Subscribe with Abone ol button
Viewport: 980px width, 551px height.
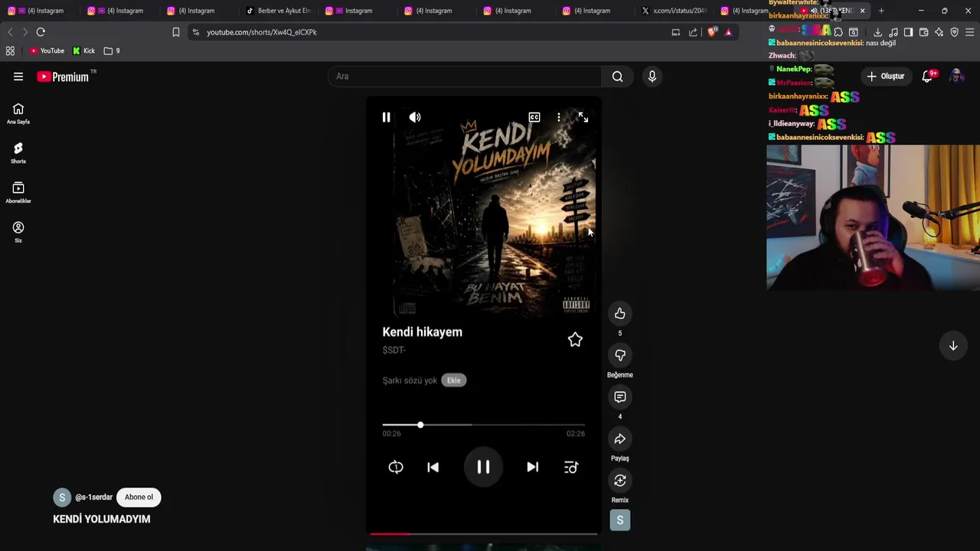tap(139, 497)
